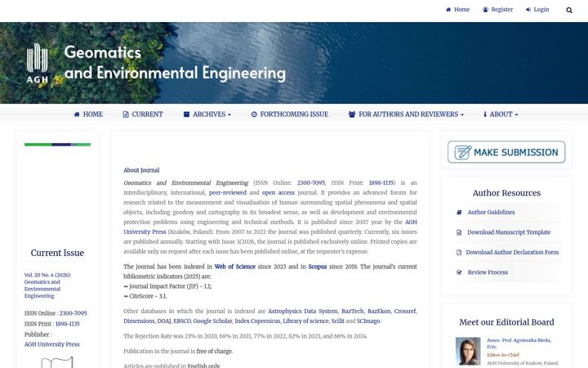The height and width of the screenshot is (368, 588).
Task: Open the BazTech link
Action: 353,312
